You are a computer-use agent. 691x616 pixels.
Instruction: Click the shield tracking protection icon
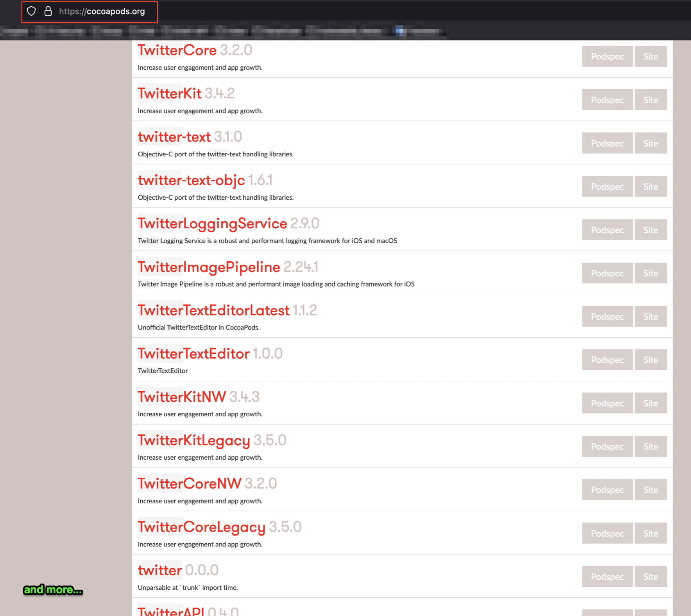coord(32,11)
